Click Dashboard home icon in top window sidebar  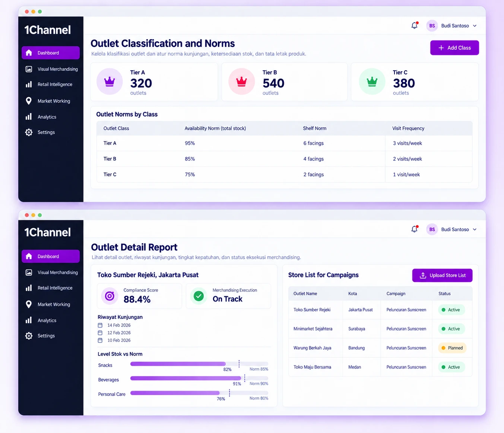point(29,53)
